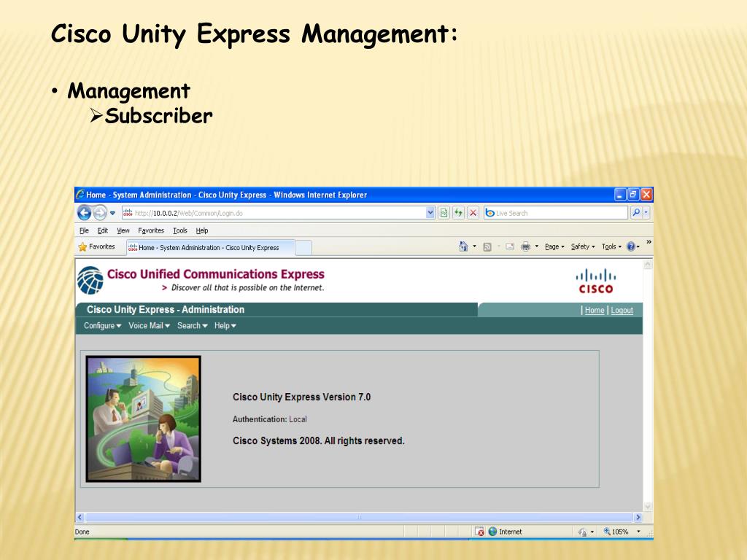Viewport: 747px width, 560px height.
Task: Open the Help menu in menu bar
Action: [x=202, y=230]
